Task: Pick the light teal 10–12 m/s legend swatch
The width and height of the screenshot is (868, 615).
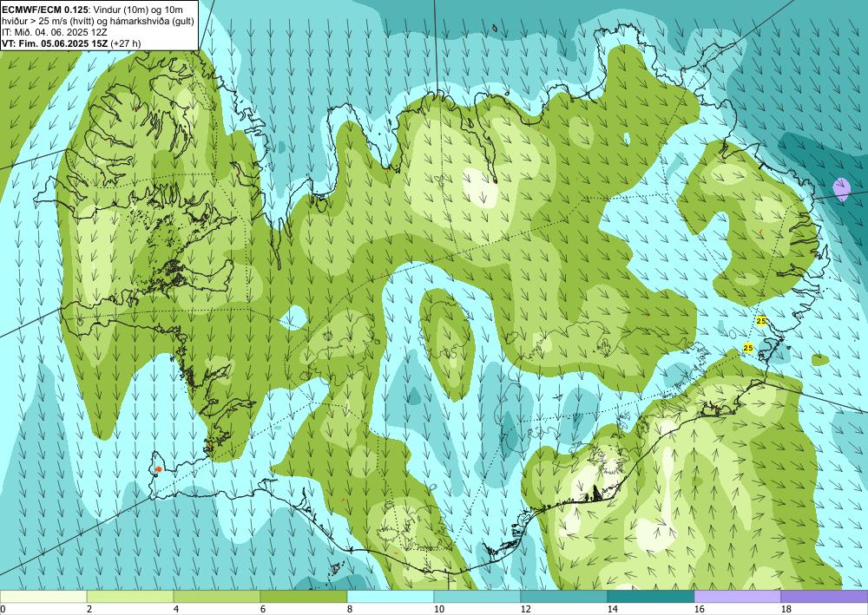Action: pyautogui.click(x=477, y=597)
